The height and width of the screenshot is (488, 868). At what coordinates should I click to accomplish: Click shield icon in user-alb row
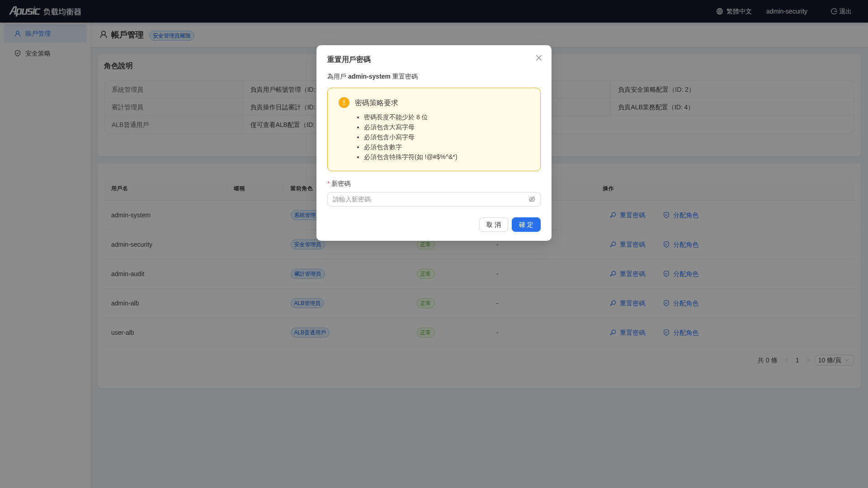tap(666, 333)
